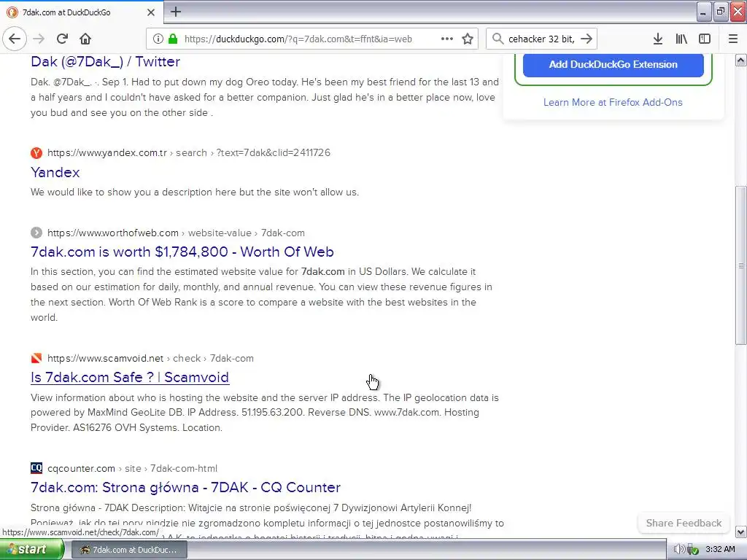Click the cqcounter.com result URL
This screenshot has width=747, height=560.
tap(133, 468)
